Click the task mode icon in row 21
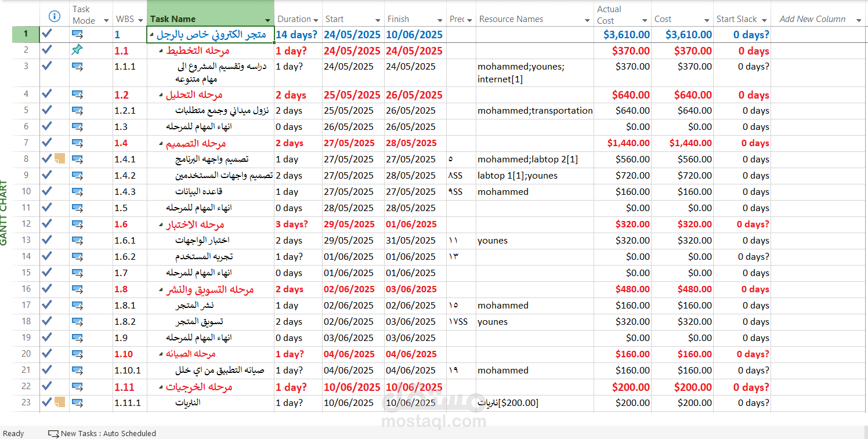Image resolution: width=868 pixels, height=439 pixels. pos(77,370)
